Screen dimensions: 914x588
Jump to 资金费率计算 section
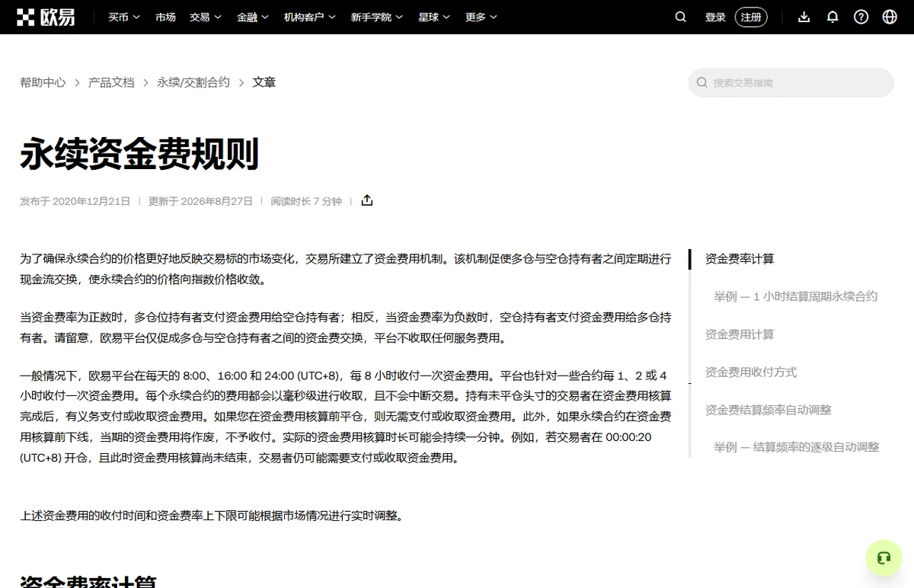coord(740,259)
